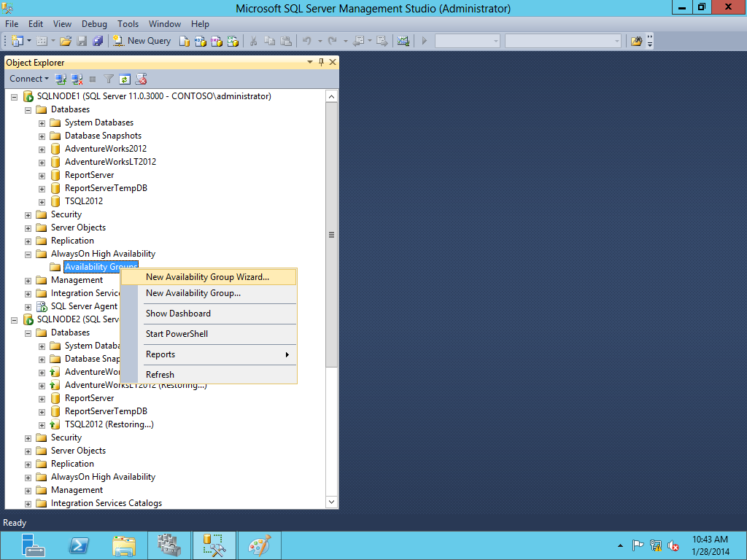Open the solution configurations combo box

[468, 41]
